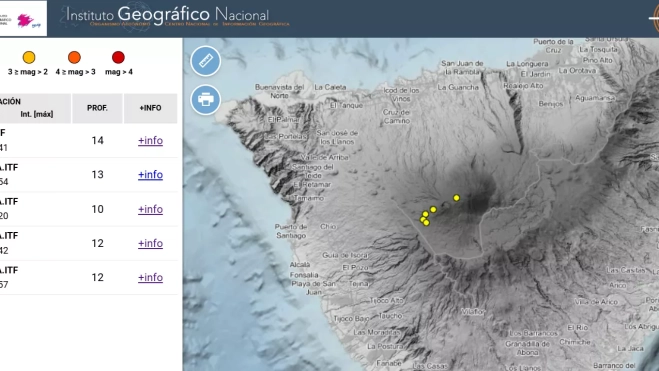Click the orange magnitude 3-4 legend circle
The height and width of the screenshot is (371, 659).
click(74, 57)
